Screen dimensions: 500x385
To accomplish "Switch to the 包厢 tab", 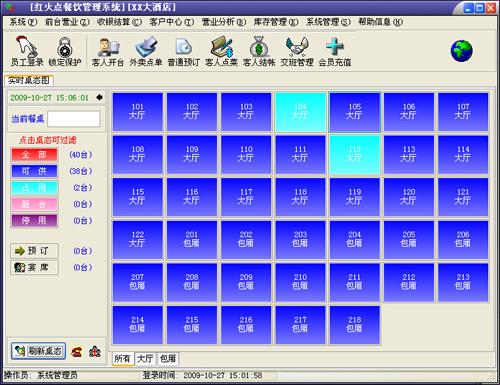I will pyautogui.click(x=168, y=359).
